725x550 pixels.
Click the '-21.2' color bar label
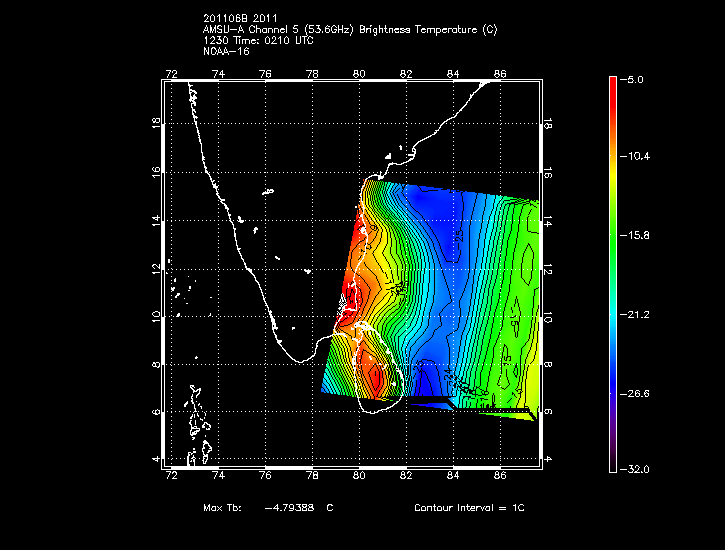point(634,315)
